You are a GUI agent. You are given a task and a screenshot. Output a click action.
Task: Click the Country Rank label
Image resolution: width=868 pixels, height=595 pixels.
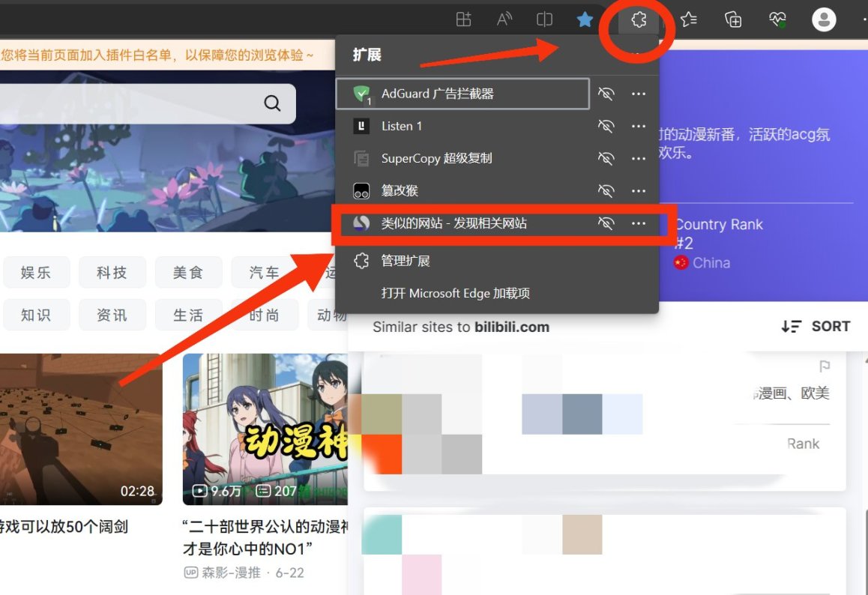click(720, 224)
